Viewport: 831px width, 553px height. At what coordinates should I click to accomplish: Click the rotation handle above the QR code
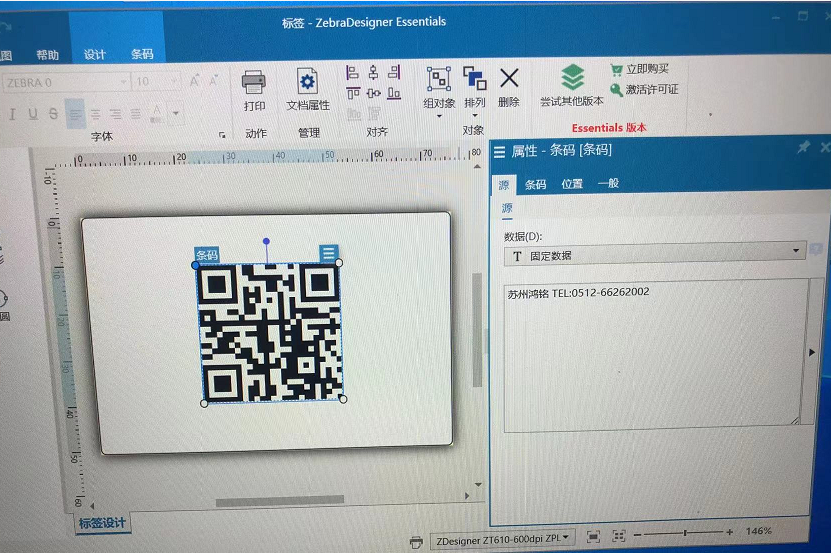coord(266,241)
